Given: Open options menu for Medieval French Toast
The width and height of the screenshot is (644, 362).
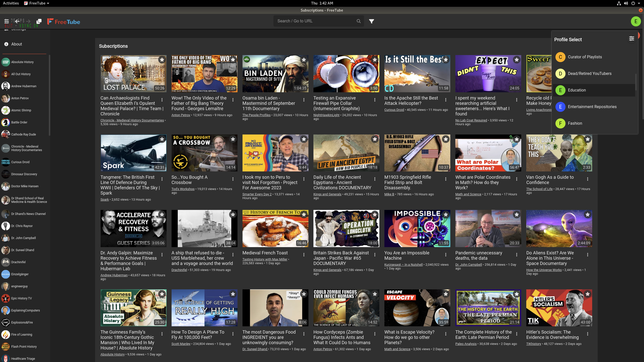Looking at the screenshot, I should coord(304,255).
